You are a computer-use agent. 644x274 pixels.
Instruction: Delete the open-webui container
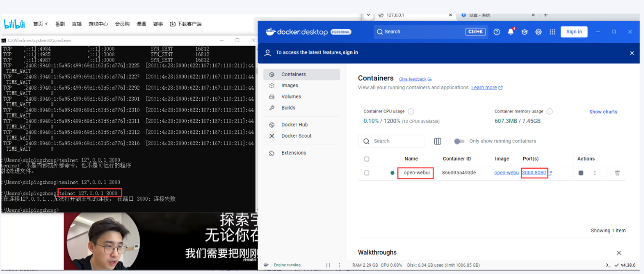tap(617, 173)
